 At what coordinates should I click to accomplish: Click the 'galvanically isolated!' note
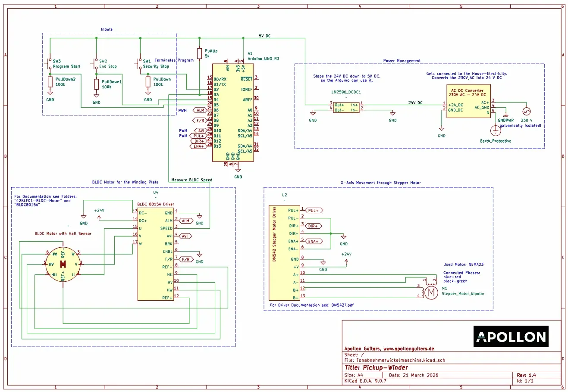[520, 126]
